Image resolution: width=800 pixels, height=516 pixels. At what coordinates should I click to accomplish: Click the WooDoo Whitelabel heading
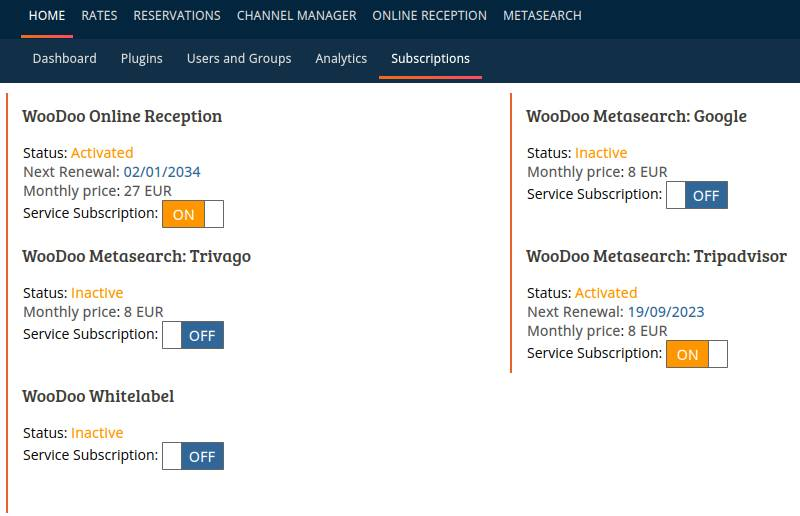[x=98, y=396]
